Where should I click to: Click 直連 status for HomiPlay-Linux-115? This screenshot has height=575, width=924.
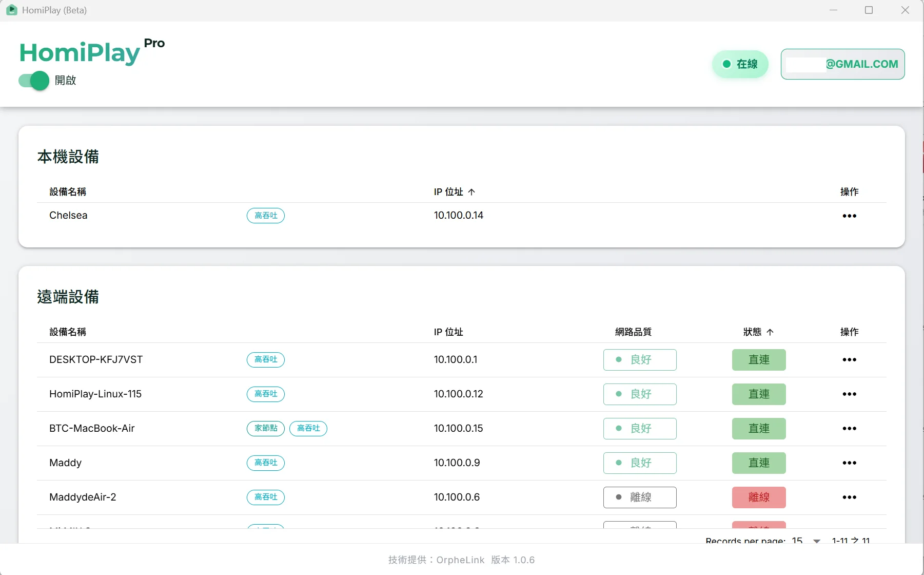tap(759, 394)
